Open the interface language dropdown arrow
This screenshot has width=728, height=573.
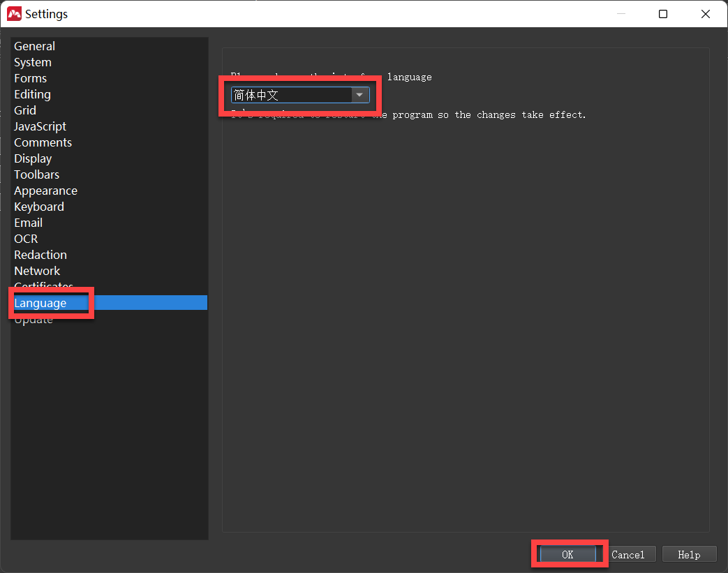[x=359, y=96]
